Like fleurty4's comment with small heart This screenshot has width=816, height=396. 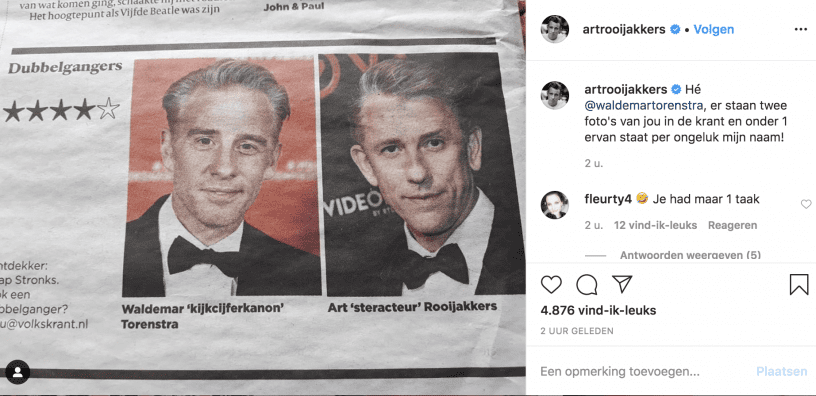point(806,205)
